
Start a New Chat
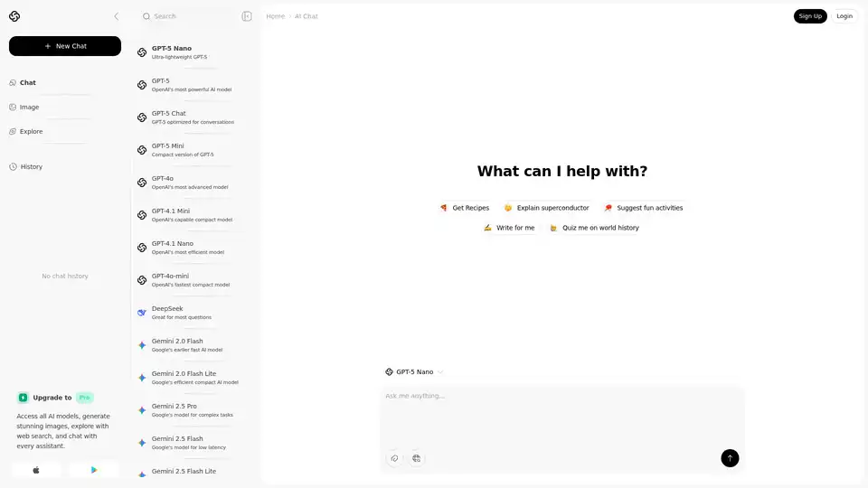[65, 46]
